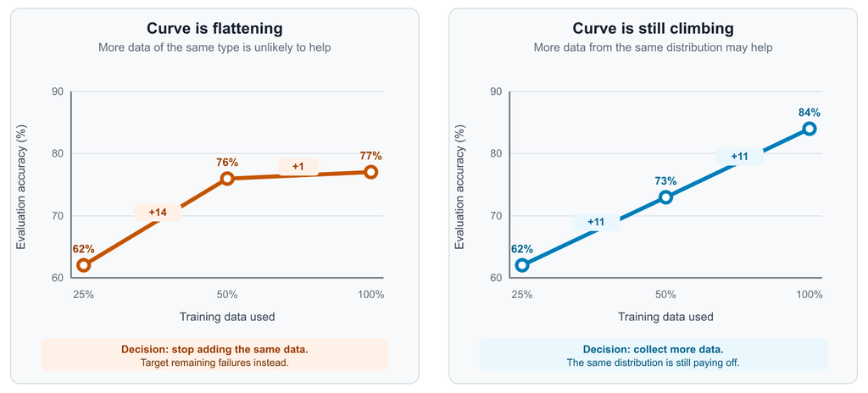Click 'Training data used' label on left chart
Viewport: 868px width, 393px height.
[227, 317]
